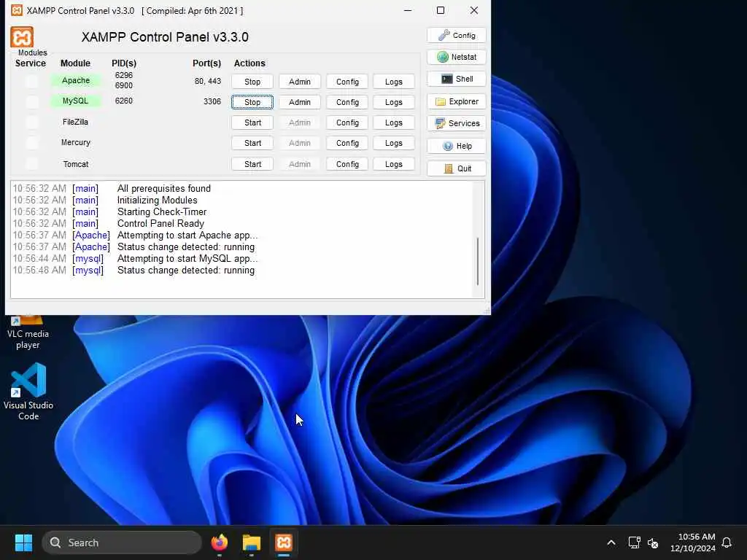Open FileZilla Logs menu
This screenshot has height=560, width=747.
tap(393, 122)
